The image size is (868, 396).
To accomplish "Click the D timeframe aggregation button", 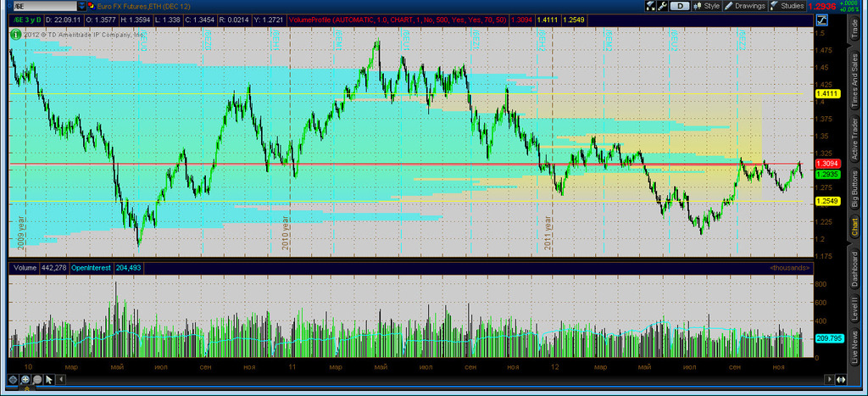I will 680,6.
